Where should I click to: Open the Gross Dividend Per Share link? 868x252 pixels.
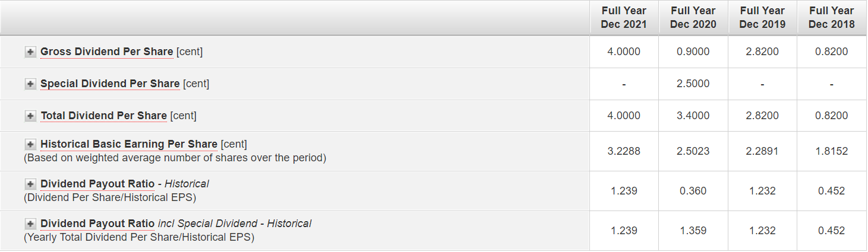[x=106, y=52]
